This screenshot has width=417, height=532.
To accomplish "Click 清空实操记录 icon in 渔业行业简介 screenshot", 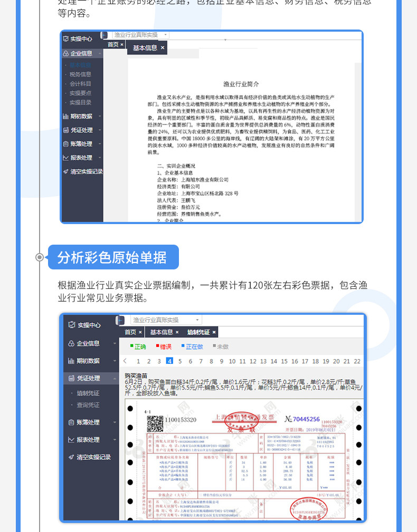I will coord(65,172).
